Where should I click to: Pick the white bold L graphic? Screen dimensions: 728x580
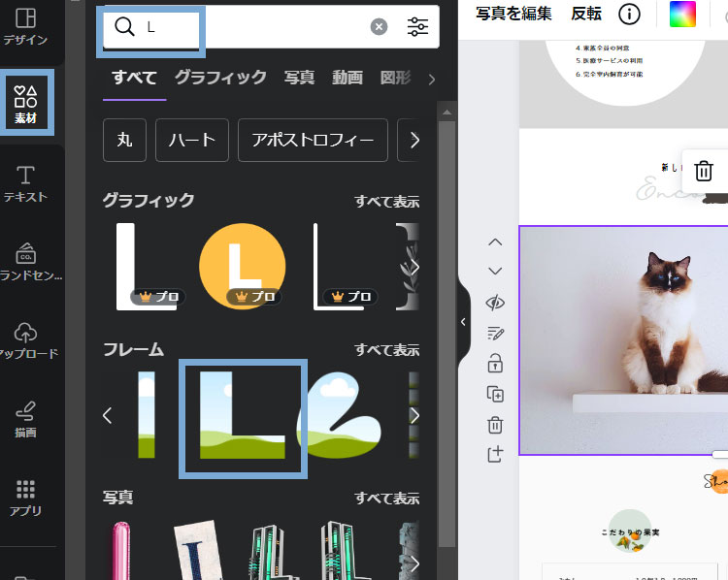[x=146, y=267]
